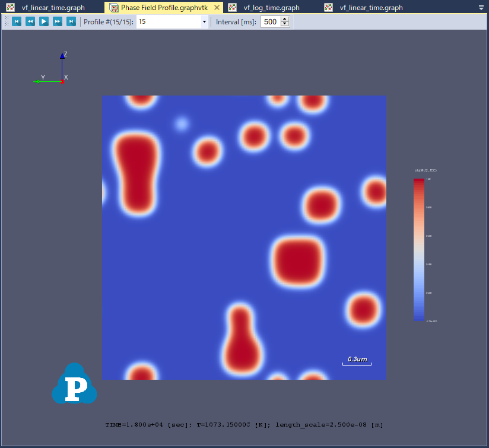Image resolution: width=489 pixels, height=448 pixels.
Task: Switch to the last vf_linear_time.graph tab
Action: pyautogui.click(x=371, y=8)
